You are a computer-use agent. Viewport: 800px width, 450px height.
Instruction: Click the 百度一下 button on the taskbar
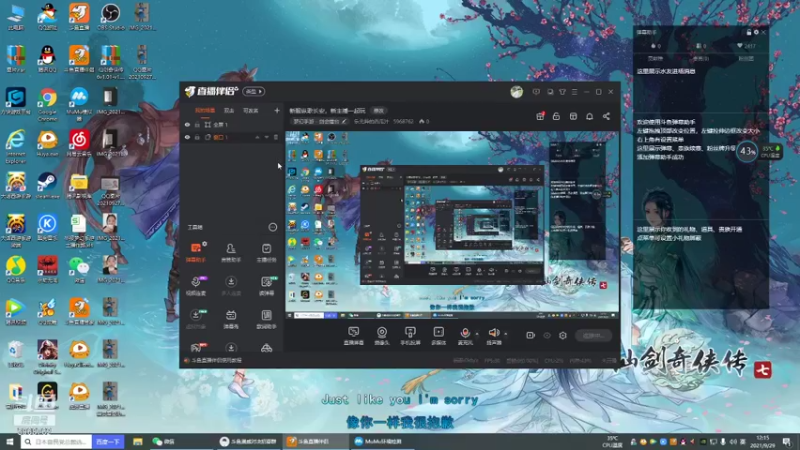tap(108, 441)
